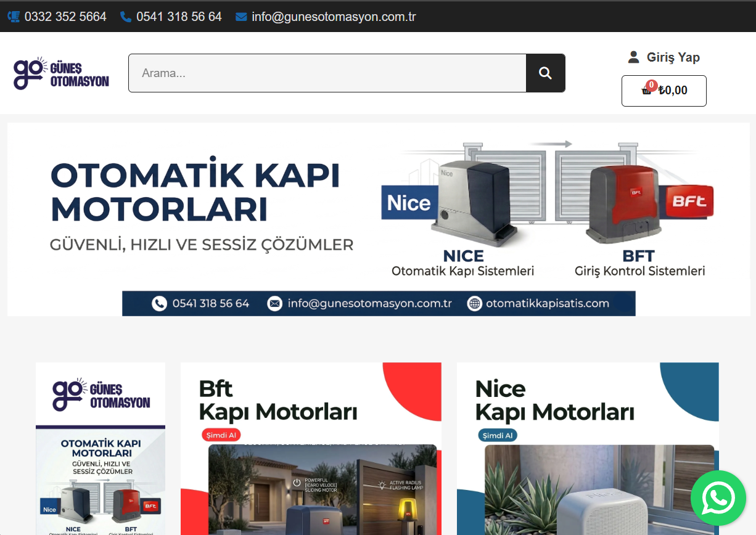Click the banner envelope icon beside the info email

point(274,303)
